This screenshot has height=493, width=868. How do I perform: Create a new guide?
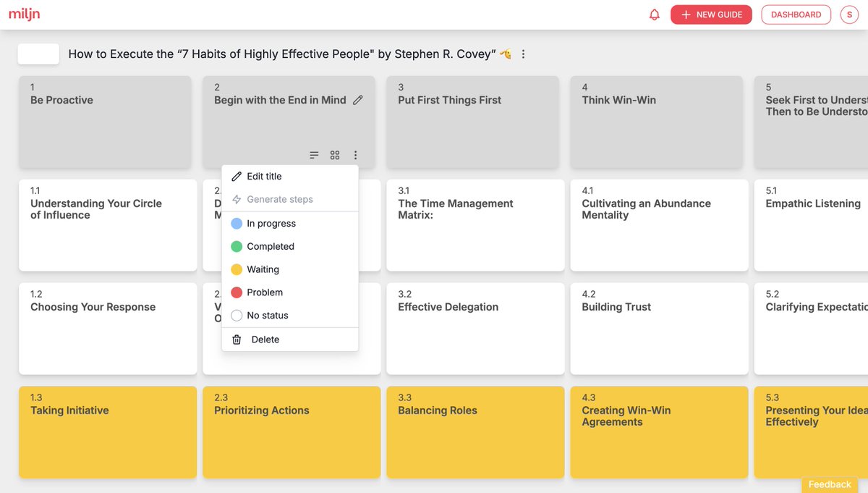(711, 14)
